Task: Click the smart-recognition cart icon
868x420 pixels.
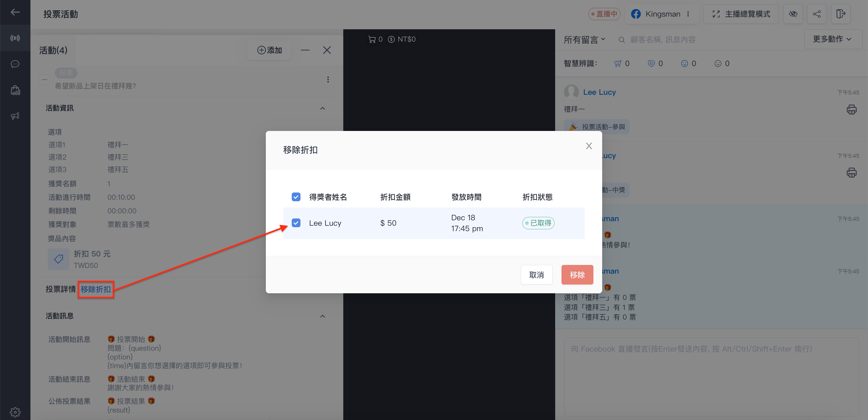Action: pyautogui.click(x=617, y=63)
